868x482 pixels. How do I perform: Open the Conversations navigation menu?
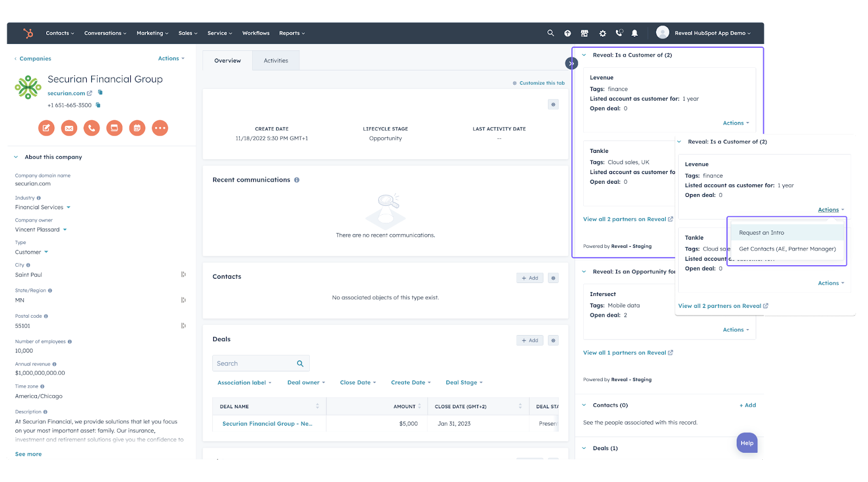(x=105, y=33)
